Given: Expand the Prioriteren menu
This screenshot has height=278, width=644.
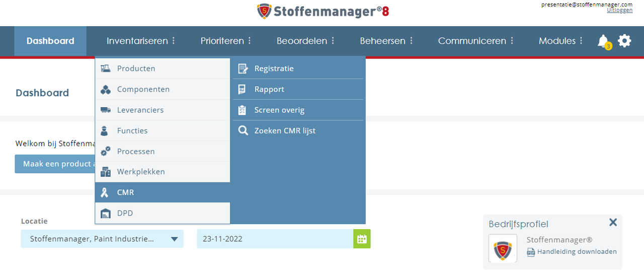Looking at the screenshot, I should click(x=226, y=41).
